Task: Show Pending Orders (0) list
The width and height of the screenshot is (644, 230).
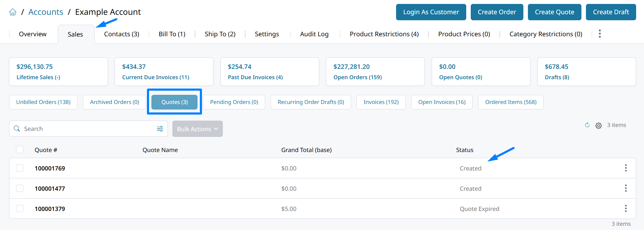Action: pos(234,102)
